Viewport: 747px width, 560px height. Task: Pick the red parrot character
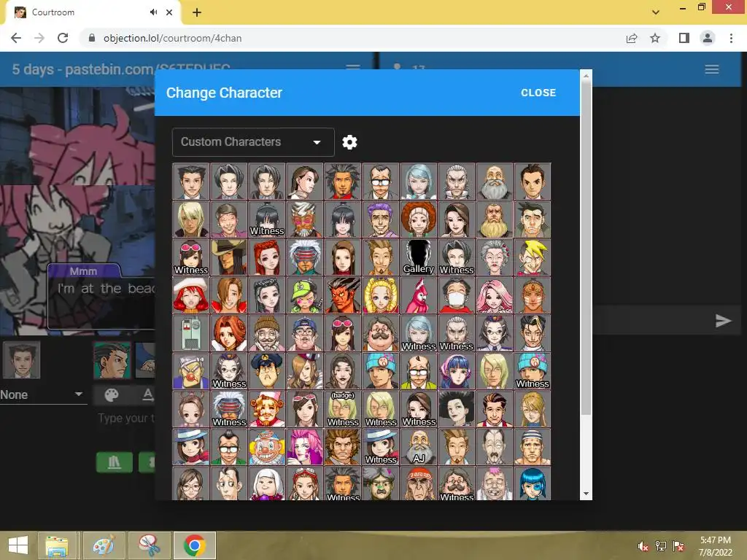click(x=418, y=295)
